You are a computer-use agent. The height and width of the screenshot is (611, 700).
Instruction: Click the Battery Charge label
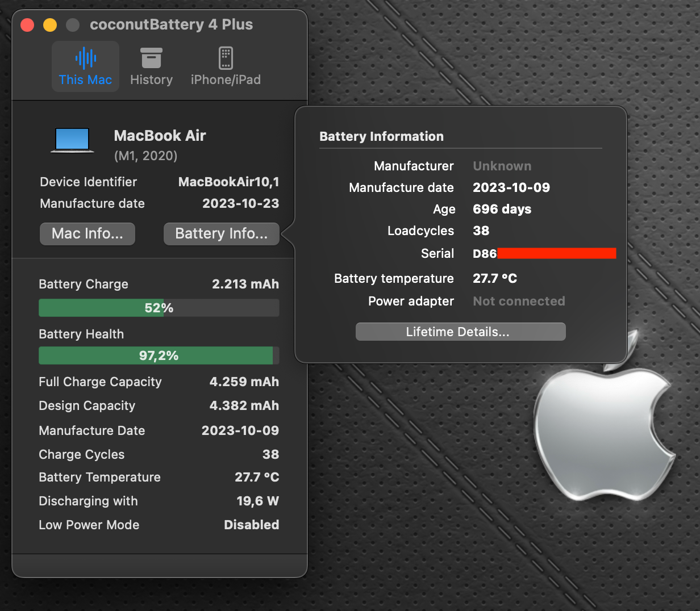[84, 284]
